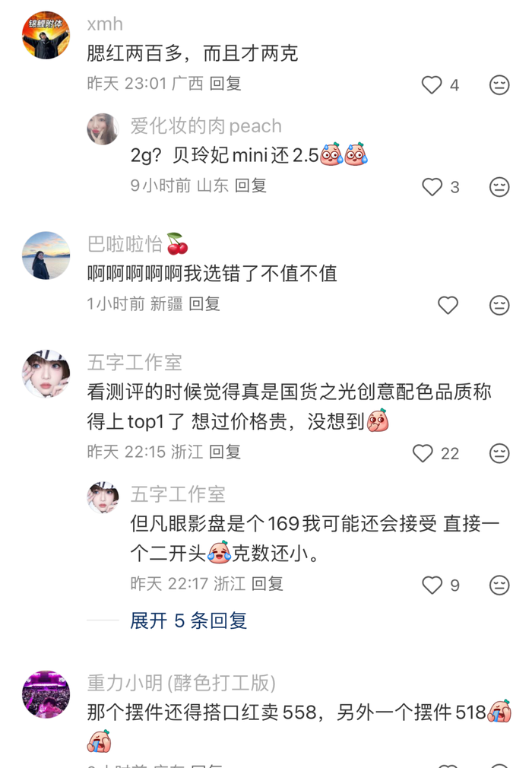532x768 pixels.
Task: View 重力小明's profile avatar
Action: pos(46,694)
